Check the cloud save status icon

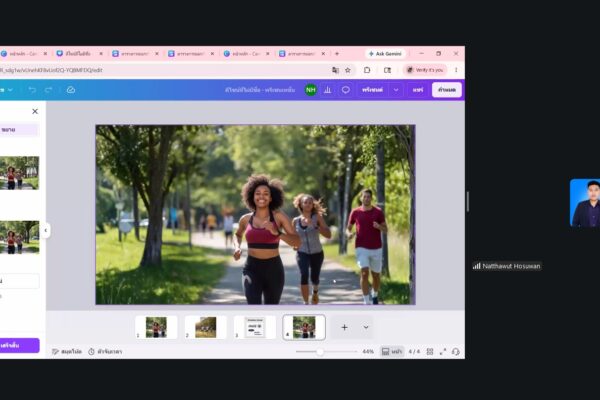coord(71,90)
